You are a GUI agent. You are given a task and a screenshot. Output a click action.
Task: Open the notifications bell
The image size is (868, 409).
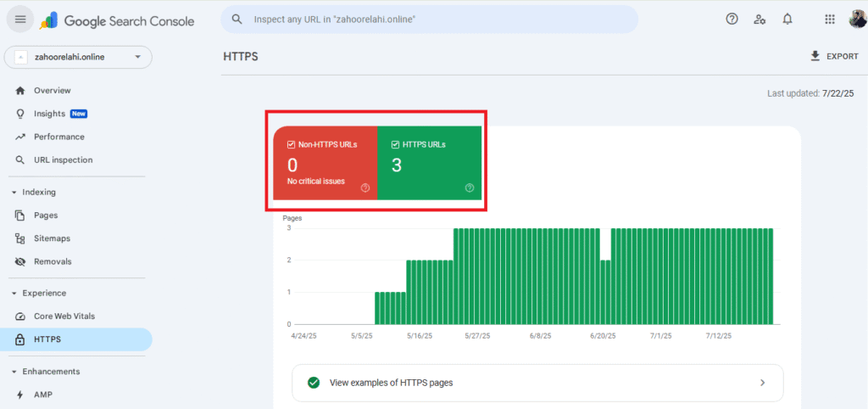tap(787, 20)
